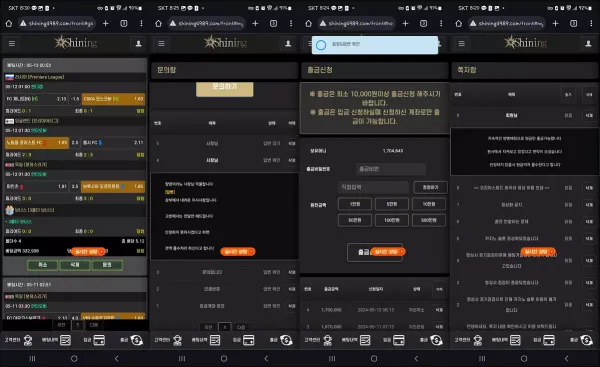This screenshot has width=600, height=367.
Task: Open three-dot browser menu on betting slip screen
Action: (141, 24)
